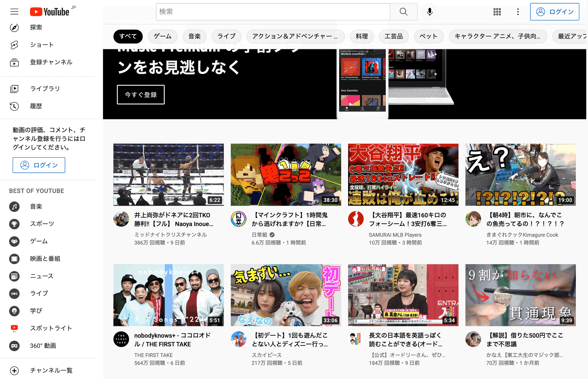Click the 映画と番組 film icon
Image resolution: width=588 pixels, height=379 pixels.
14,259
